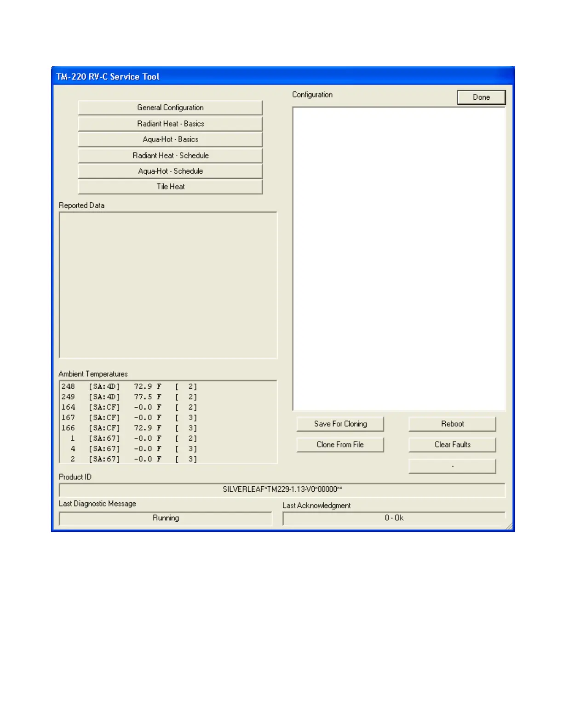Click the Product ID label

[x=75, y=477]
